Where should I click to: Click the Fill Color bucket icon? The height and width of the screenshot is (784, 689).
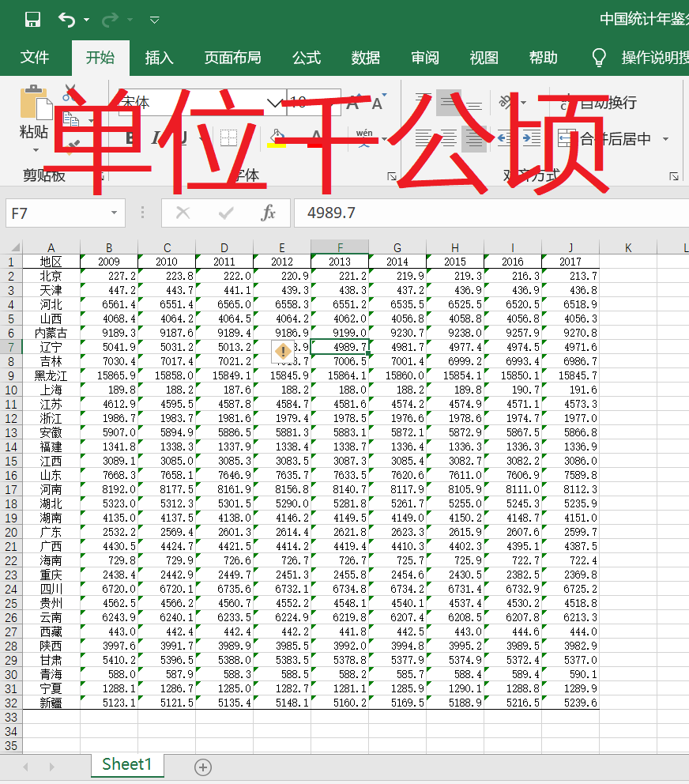[277, 137]
